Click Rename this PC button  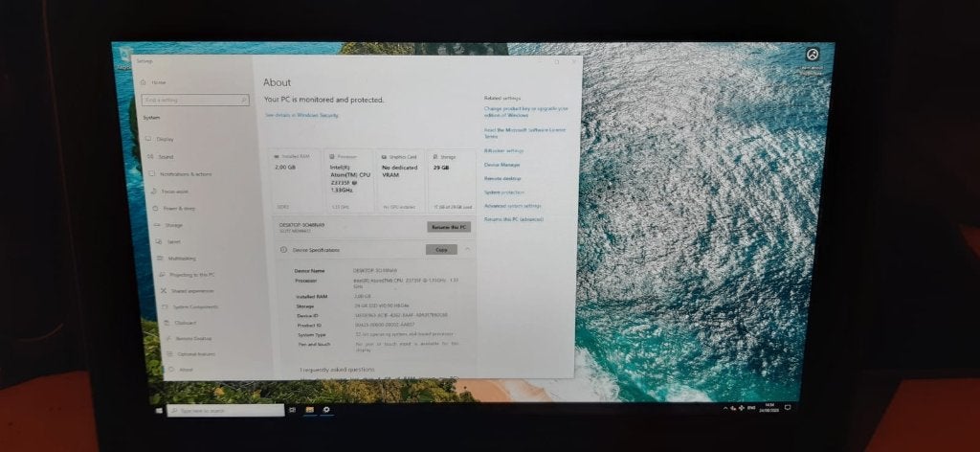pyautogui.click(x=449, y=227)
